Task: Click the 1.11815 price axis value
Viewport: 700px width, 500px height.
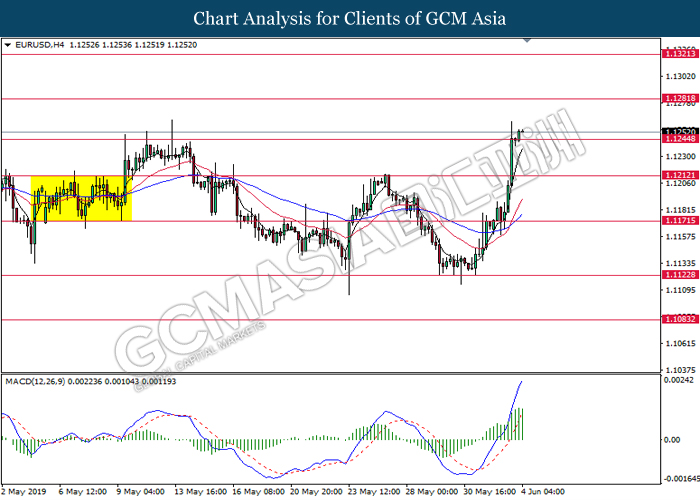Action: pos(680,210)
